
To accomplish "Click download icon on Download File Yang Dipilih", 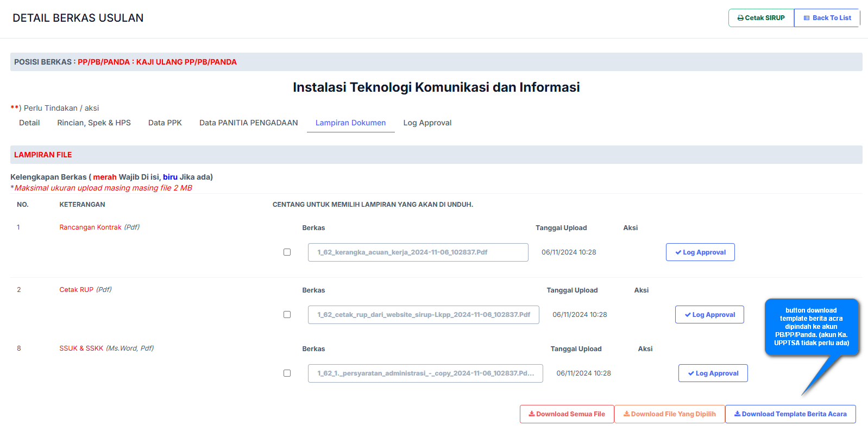I will [x=626, y=414].
